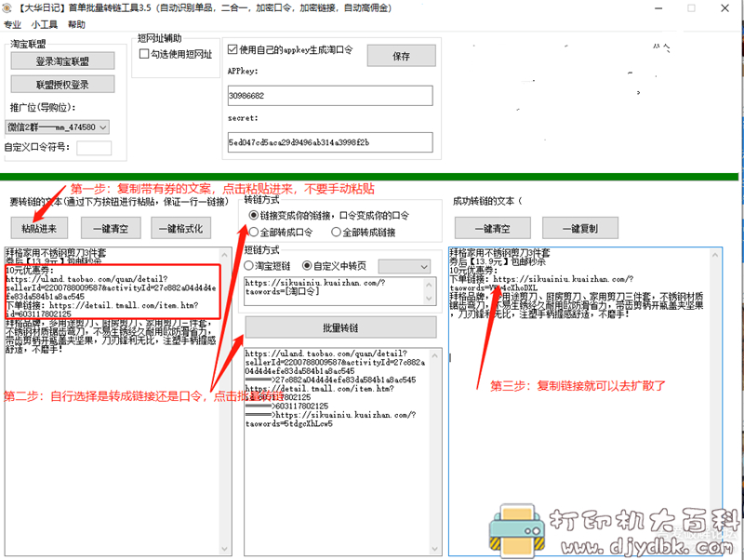Screen dimensions: 744x560
Task: Click redirect URL box scroll down arrow
Action: tap(430, 299)
